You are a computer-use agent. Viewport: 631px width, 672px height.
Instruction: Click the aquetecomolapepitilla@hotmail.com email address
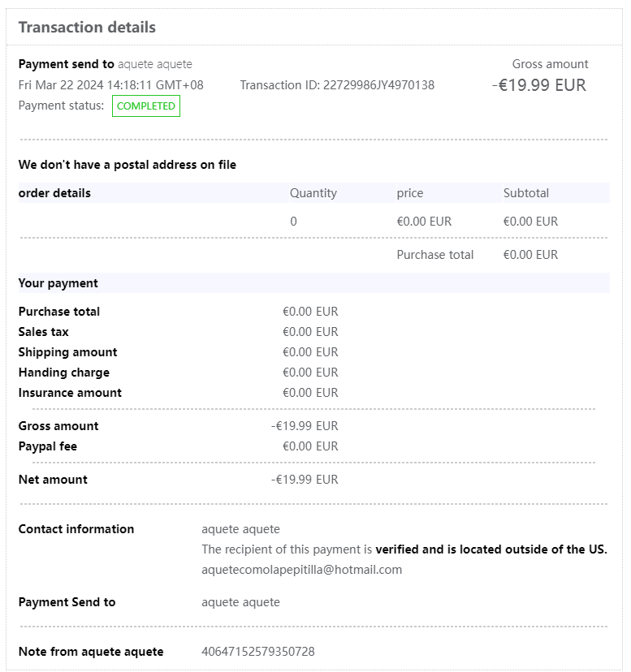301,570
